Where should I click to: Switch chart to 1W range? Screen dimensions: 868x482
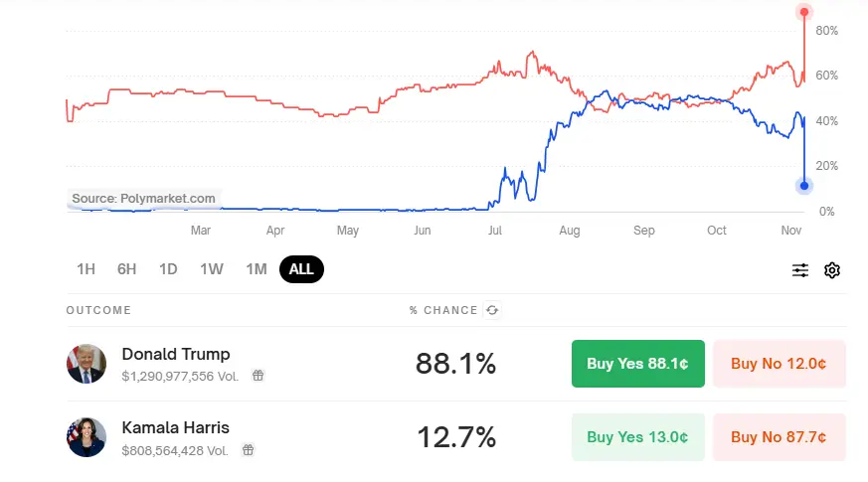click(x=212, y=269)
